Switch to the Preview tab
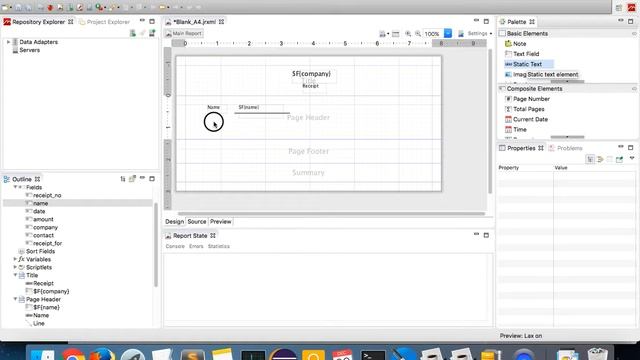Screen dimensions: 640x360 220,222
